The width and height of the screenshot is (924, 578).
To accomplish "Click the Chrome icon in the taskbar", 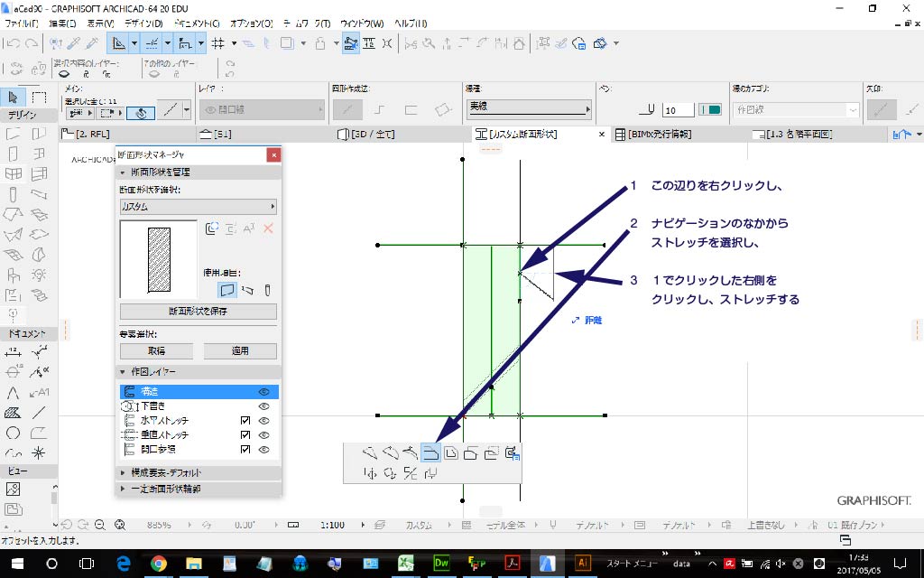I will click(x=159, y=564).
